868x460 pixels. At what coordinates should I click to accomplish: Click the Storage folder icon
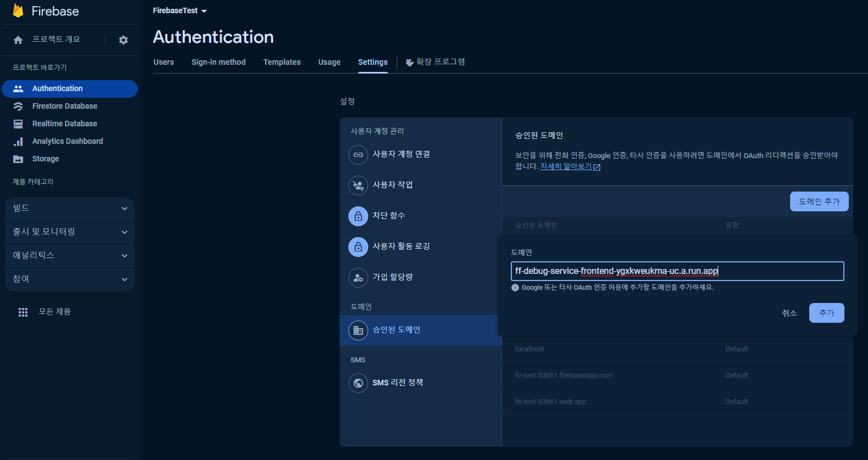pos(18,159)
